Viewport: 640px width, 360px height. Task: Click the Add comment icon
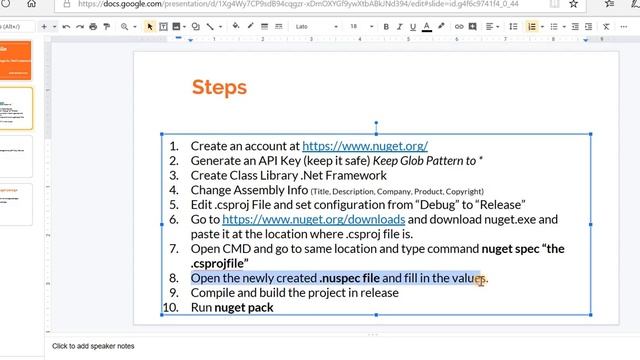click(x=473, y=27)
